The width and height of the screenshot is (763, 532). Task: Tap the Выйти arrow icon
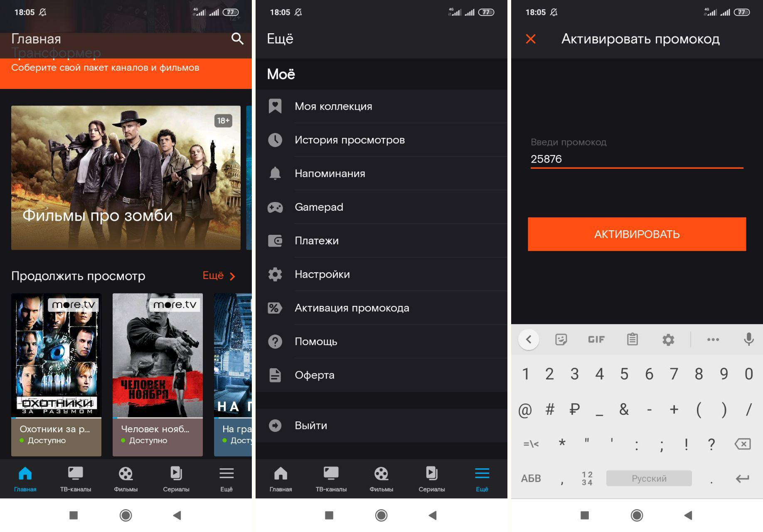275,426
